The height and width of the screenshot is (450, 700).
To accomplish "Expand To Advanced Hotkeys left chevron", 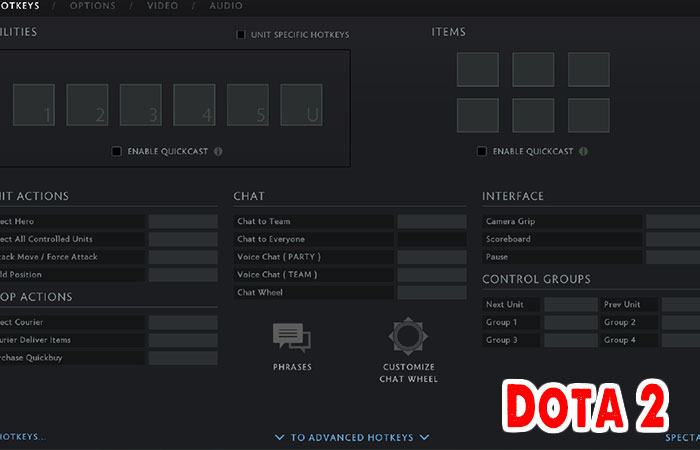I will pyautogui.click(x=279, y=437).
